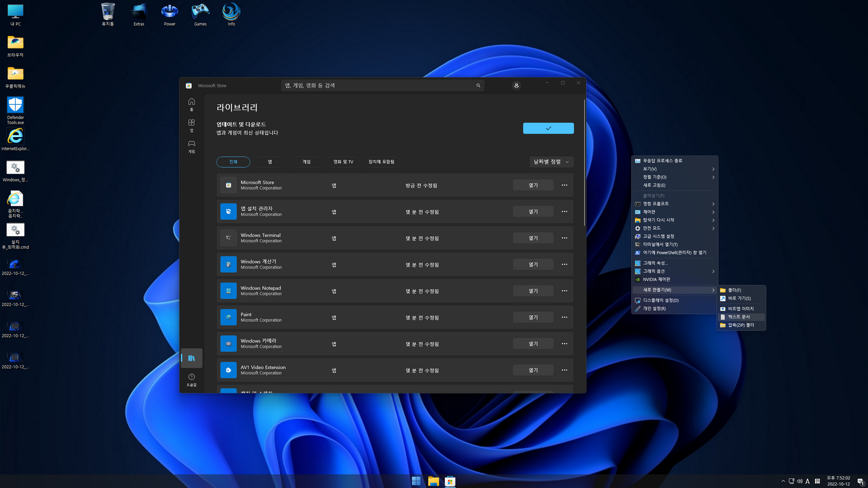Choose 새로 고침(E) in context menu
Image resolution: width=868 pixels, height=488 pixels.
tap(675, 185)
